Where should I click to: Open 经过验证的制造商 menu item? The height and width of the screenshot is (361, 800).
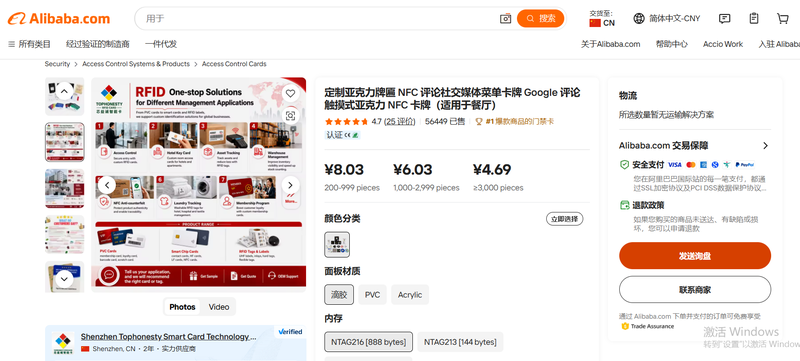pyautogui.click(x=97, y=44)
